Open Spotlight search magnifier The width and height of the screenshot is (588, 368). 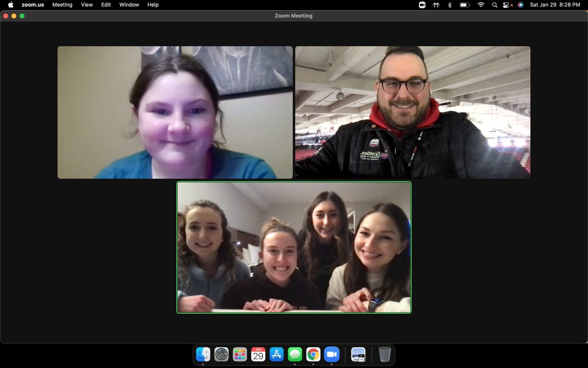click(495, 4)
